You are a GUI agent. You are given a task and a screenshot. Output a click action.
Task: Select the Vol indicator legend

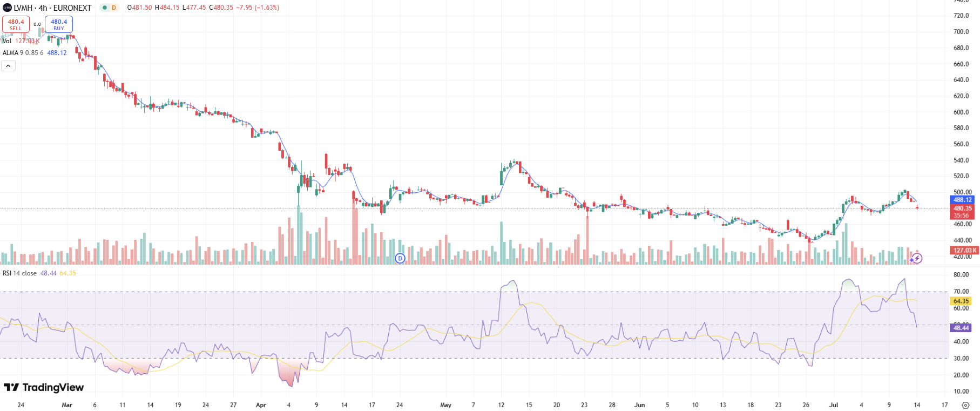coord(22,41)
